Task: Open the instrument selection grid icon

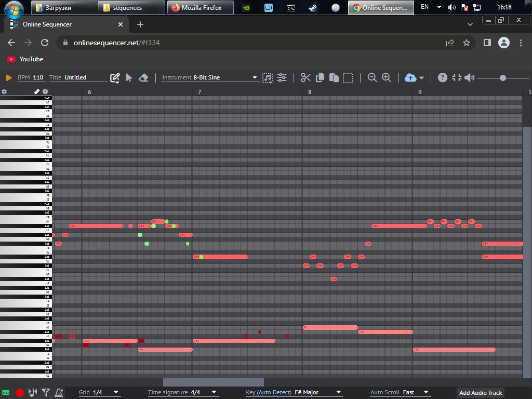Action: click(x=268, y=78)
